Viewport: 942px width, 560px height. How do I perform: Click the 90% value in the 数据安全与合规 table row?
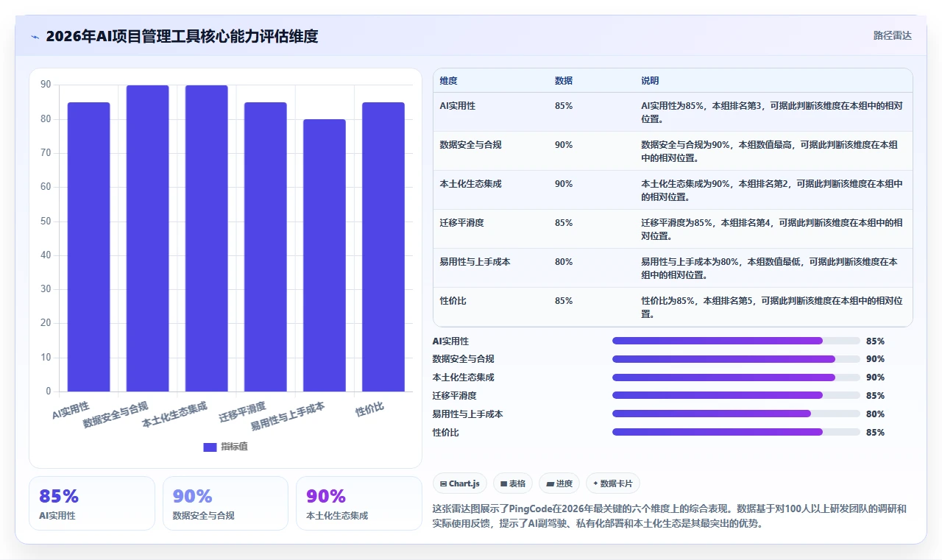click(x=564, y=145)
